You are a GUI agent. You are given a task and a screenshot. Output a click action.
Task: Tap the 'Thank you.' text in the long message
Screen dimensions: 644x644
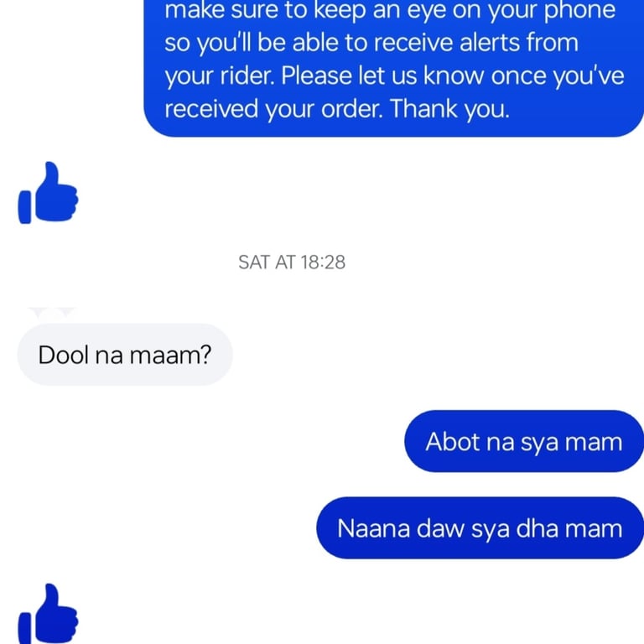click(449, 109)
